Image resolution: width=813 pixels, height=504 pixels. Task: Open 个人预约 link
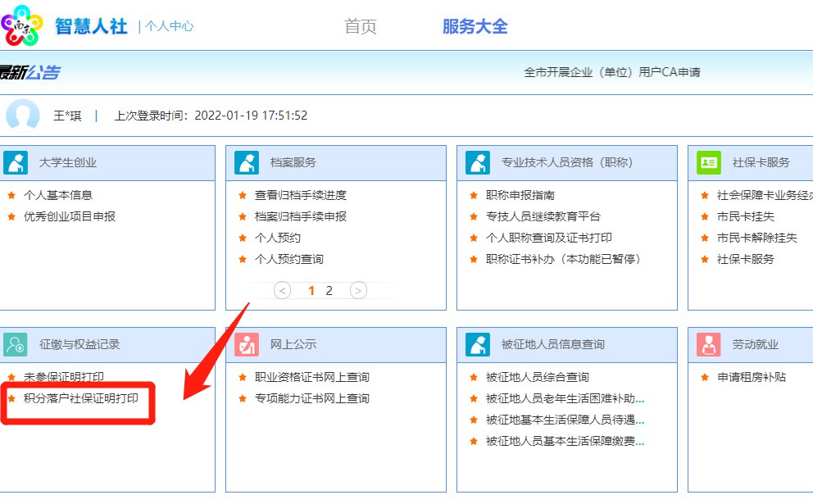pos(277,238)
